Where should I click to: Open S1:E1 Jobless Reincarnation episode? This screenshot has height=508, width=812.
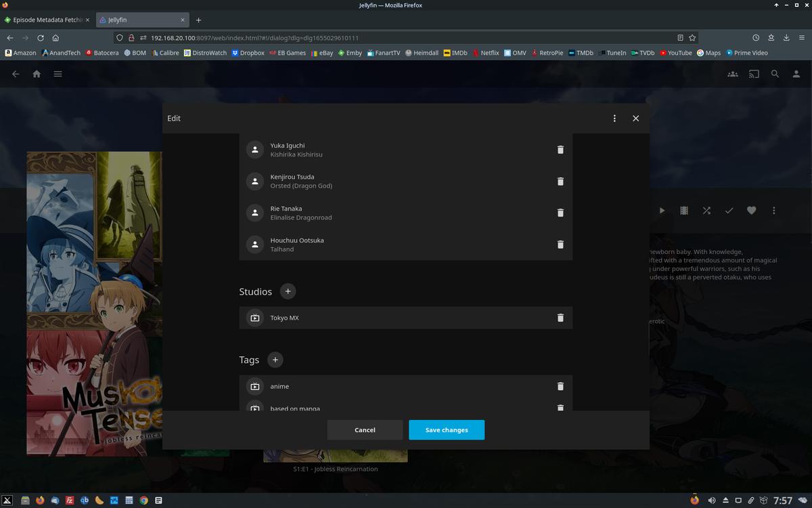(336, 469)
